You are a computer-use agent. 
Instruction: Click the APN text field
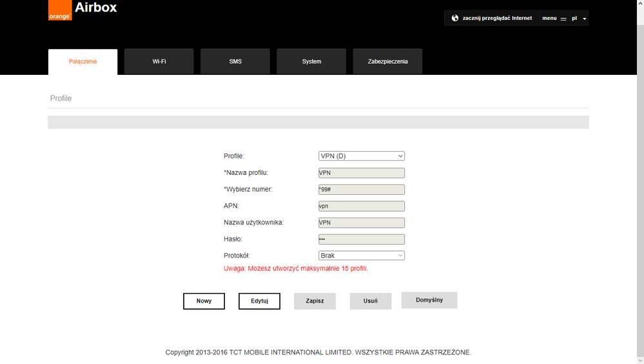coord(362,207)
